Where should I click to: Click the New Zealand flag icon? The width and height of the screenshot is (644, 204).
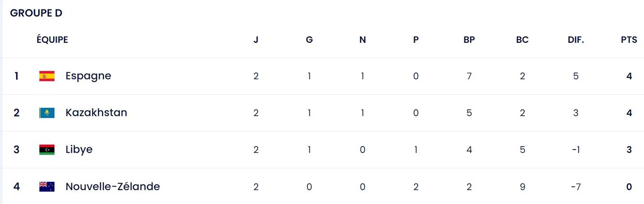(47, 187)
